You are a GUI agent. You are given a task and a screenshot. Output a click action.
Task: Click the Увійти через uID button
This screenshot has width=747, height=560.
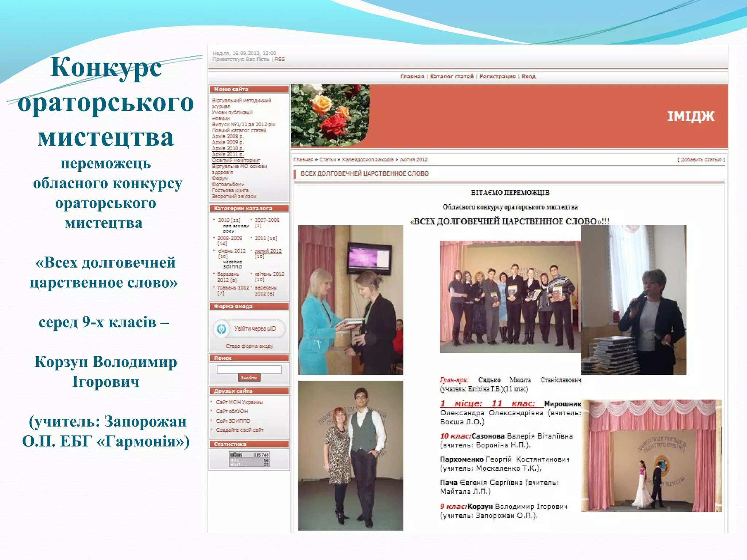[249, 329]
